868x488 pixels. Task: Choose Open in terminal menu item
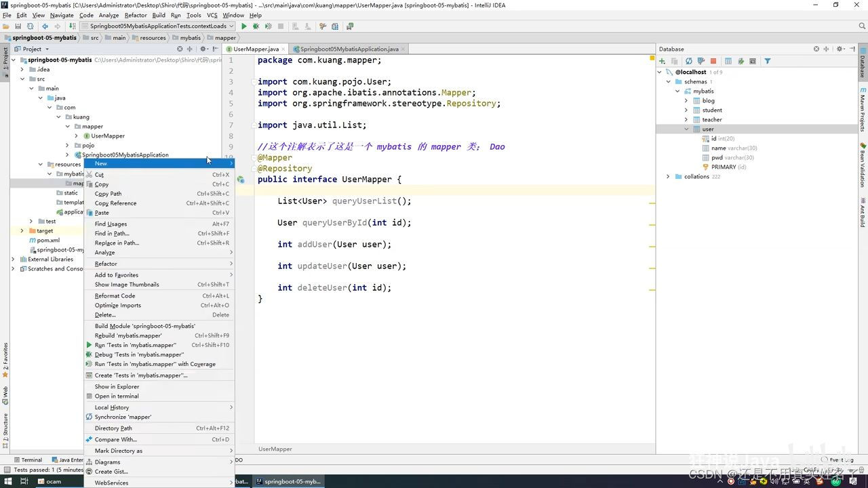pyautogui.click(x=159, y=396)
